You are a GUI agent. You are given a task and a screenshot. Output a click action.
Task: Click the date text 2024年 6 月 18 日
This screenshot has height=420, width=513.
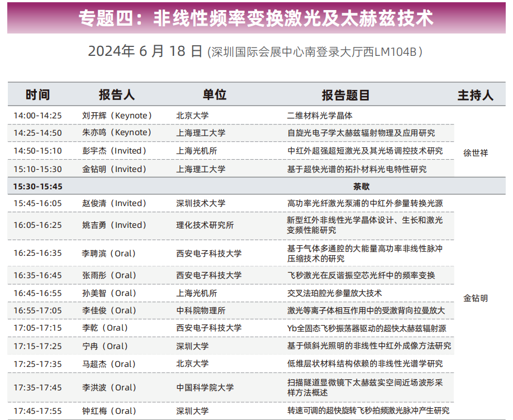click(x=145, y=51)
